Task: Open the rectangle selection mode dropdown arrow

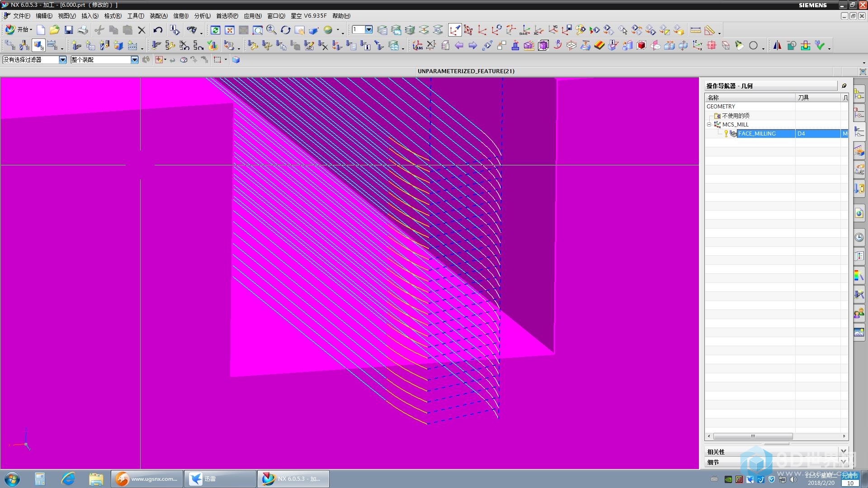Action: pyautogui.click(x=226, y=60)
